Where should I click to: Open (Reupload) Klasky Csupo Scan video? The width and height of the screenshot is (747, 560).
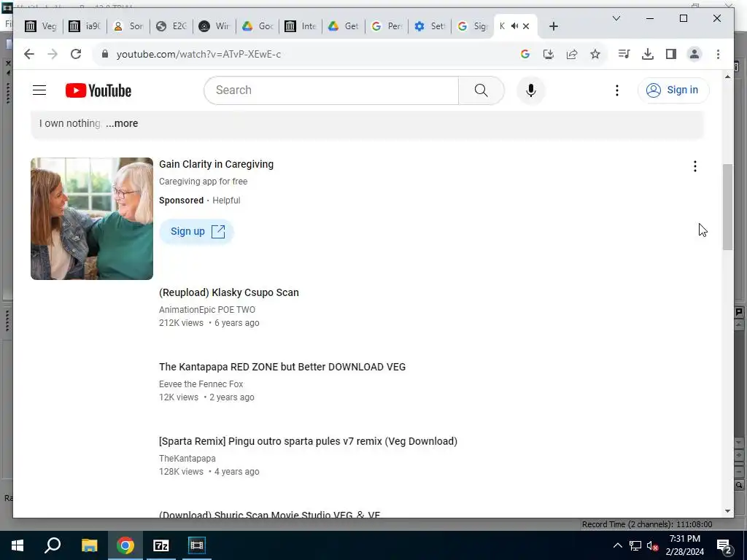[x=229, y=292]
